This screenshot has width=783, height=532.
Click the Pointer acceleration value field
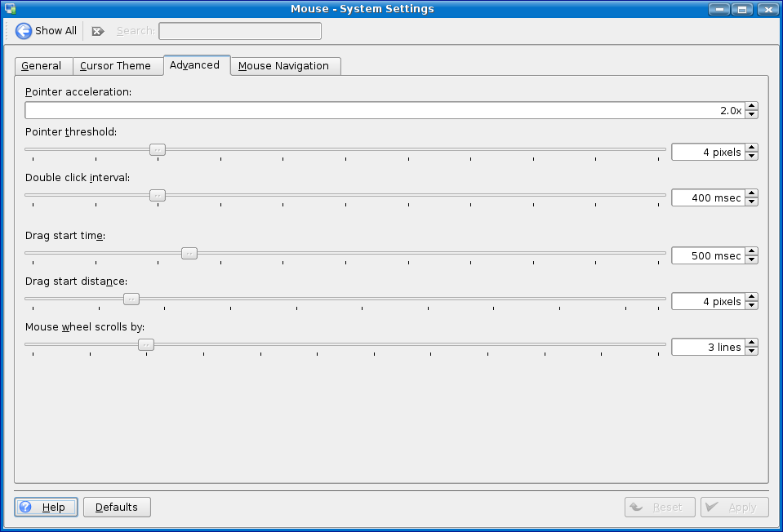[384, 111]
